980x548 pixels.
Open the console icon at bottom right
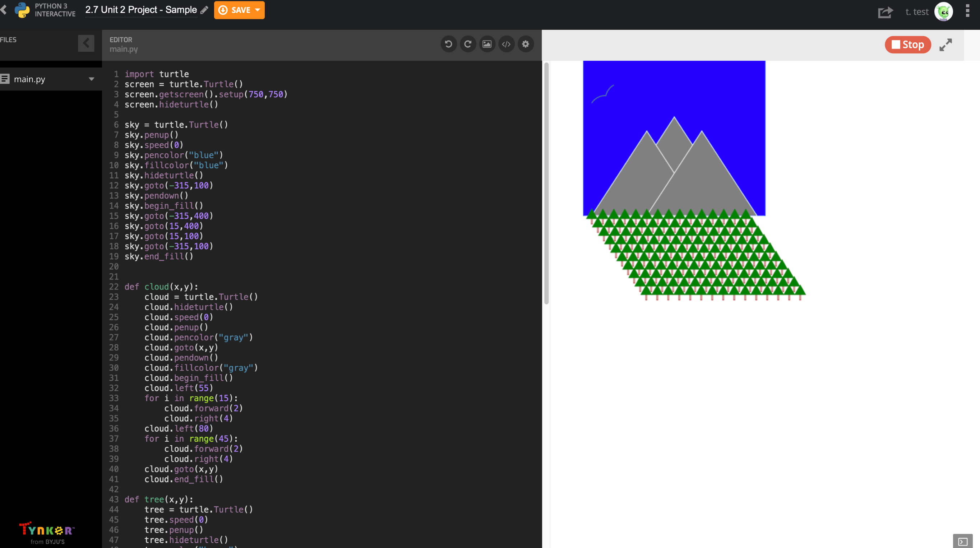point(962,541)
